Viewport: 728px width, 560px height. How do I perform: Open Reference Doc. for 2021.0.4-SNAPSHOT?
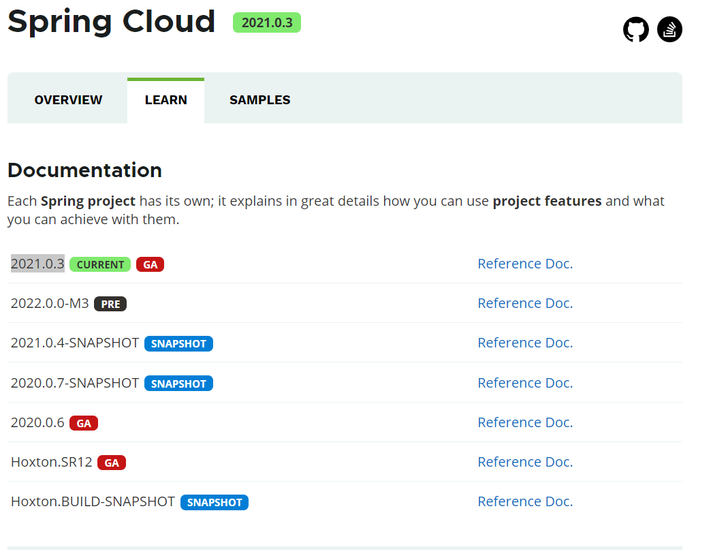coord(525,343)
